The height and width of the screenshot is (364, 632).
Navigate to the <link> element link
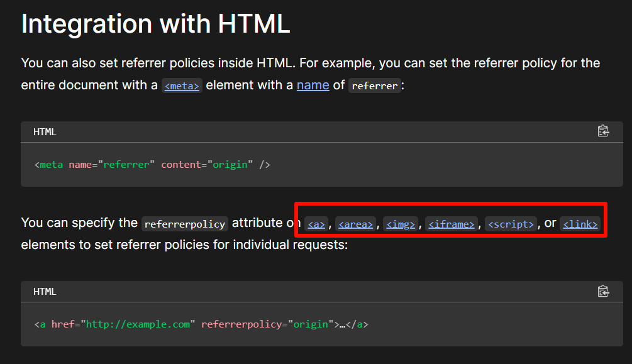tap(580, 224)
